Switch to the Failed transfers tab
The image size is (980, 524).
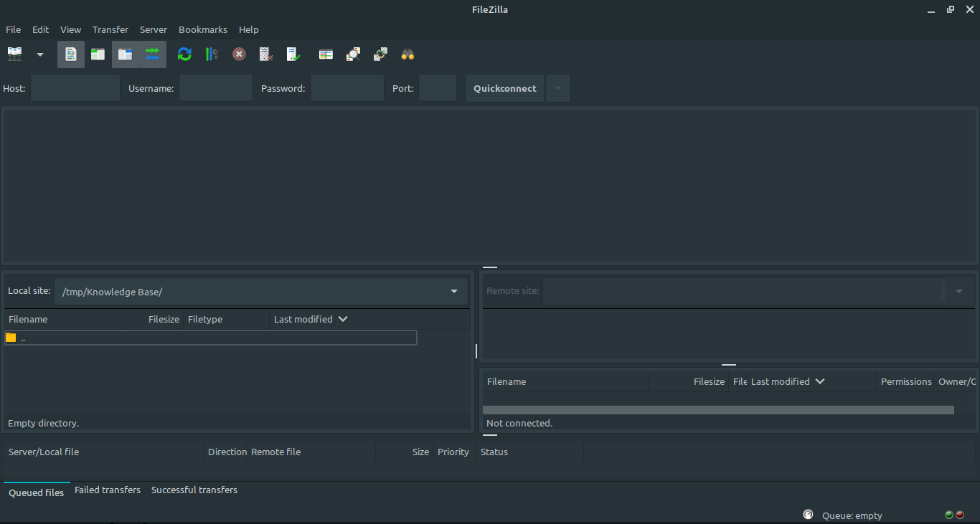(108, 490)
